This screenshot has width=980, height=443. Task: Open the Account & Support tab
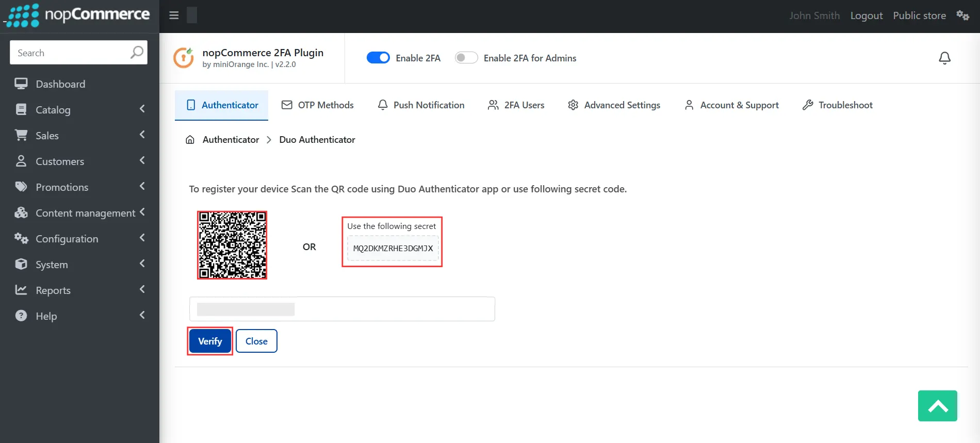click(731, 105)
